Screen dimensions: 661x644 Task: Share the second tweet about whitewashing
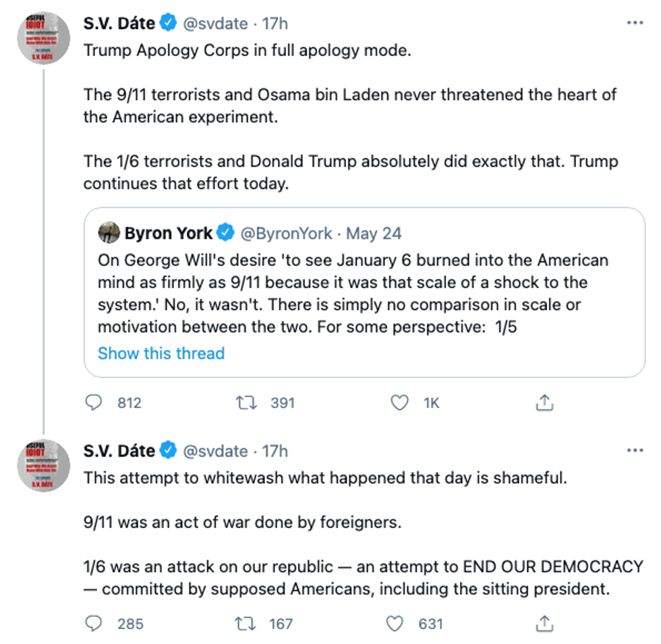(544, 623)
